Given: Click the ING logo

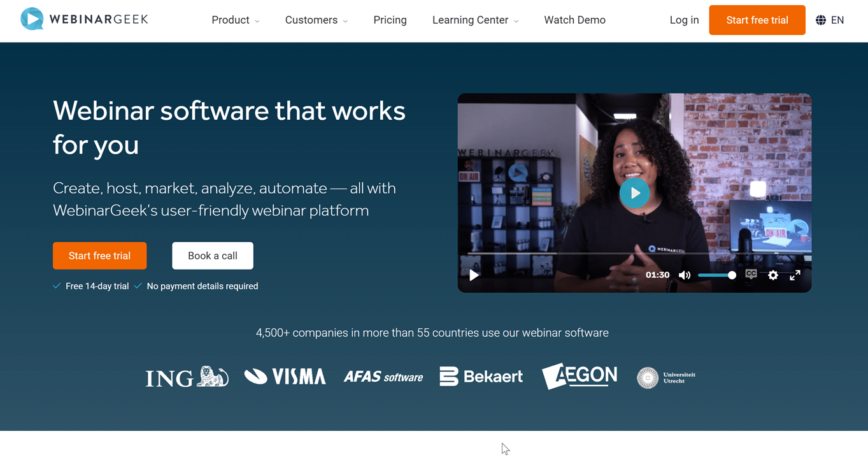Looking at the screenshot, I should [187, 377].
